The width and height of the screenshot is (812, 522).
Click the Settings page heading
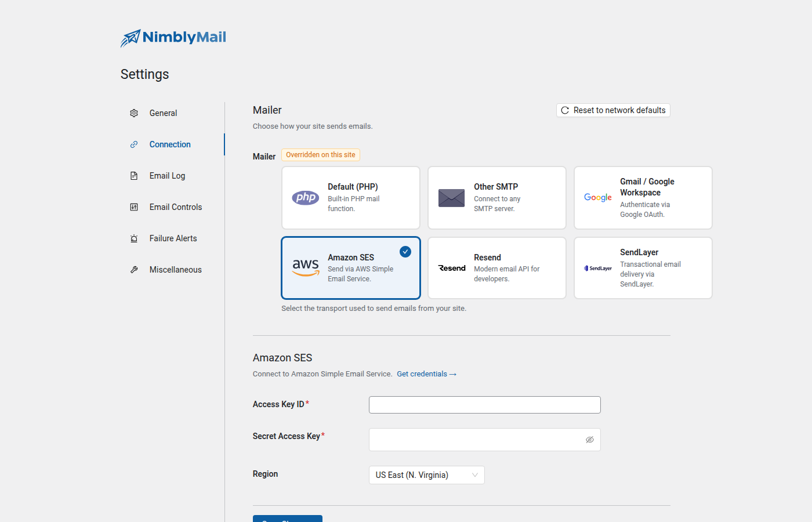tap(145, 74)
